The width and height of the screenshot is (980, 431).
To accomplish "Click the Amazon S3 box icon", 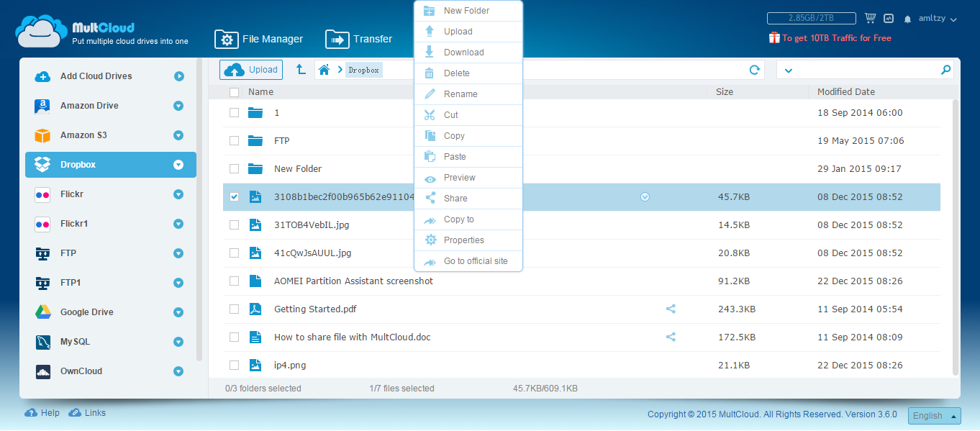I will [x=42, y=135].
